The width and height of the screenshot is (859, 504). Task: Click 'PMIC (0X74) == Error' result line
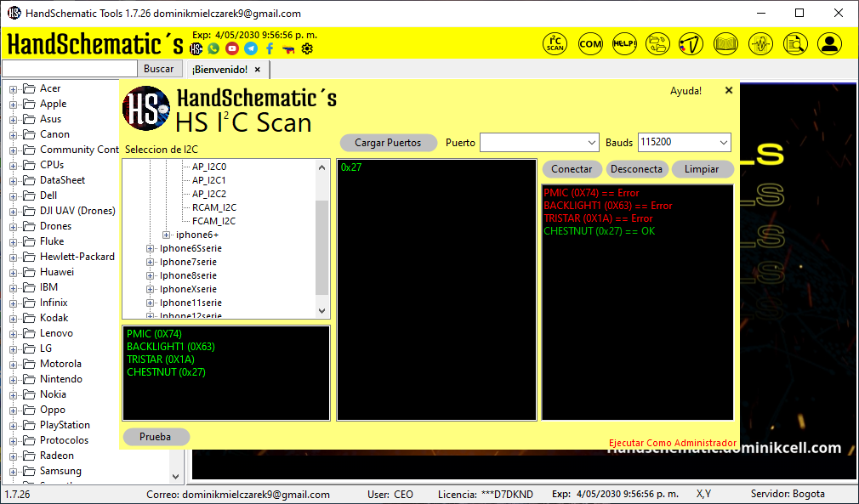coord(591,193)
